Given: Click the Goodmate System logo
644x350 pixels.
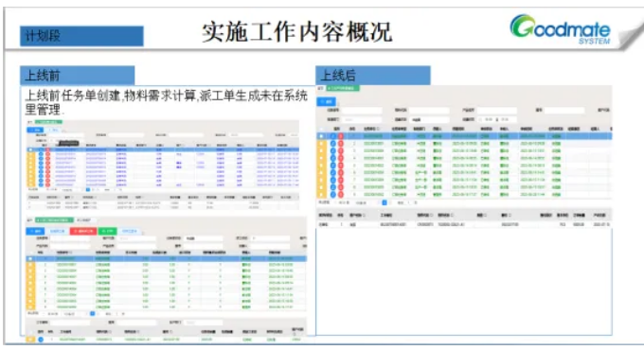Looking at the screenshot, I should point(561,28).
